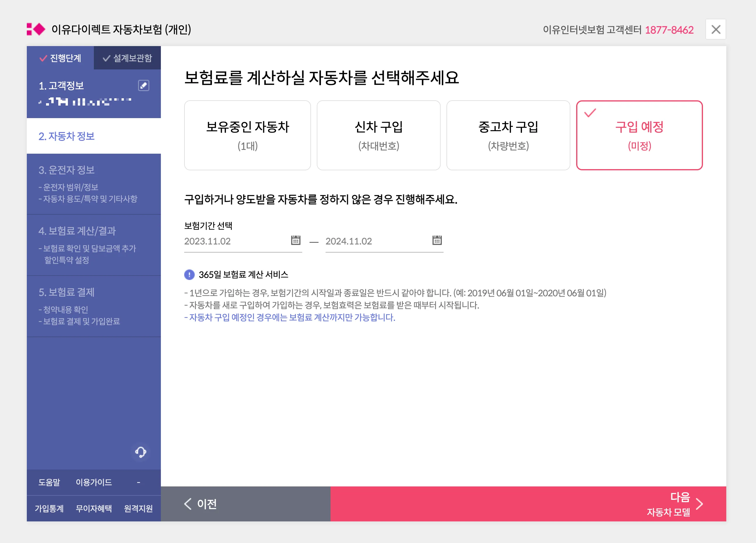Click the edit pencil icon next to 고객정보
The height and width of the screenshot is (543, 756).
(x=143, y=86)
